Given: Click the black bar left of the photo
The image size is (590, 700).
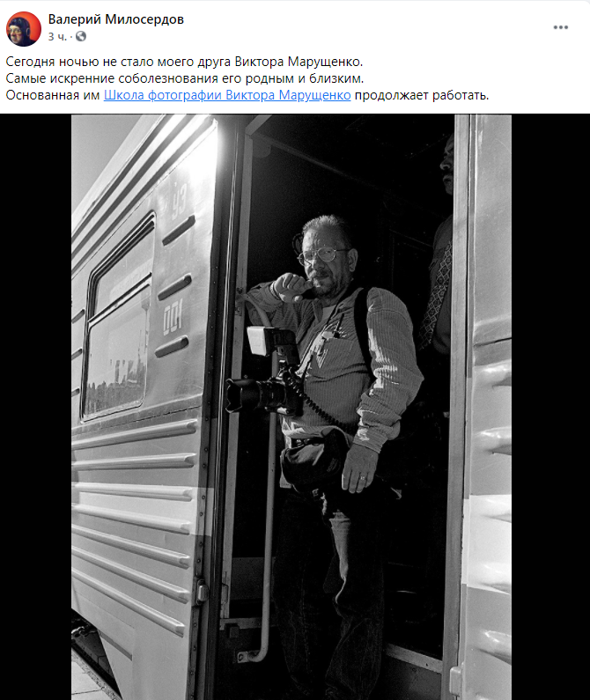Looking at the screenshot, I should pos(36,407).
